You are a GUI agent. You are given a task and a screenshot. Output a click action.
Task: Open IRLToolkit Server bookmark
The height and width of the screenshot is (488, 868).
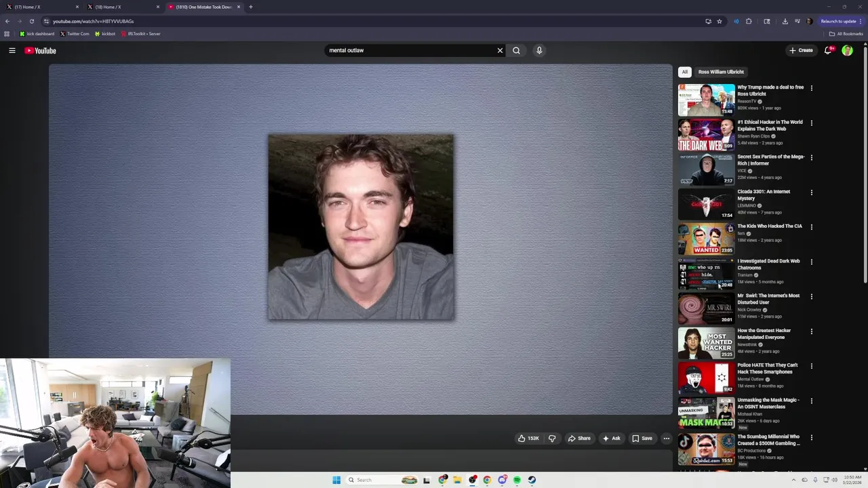[x=140, y=33]
